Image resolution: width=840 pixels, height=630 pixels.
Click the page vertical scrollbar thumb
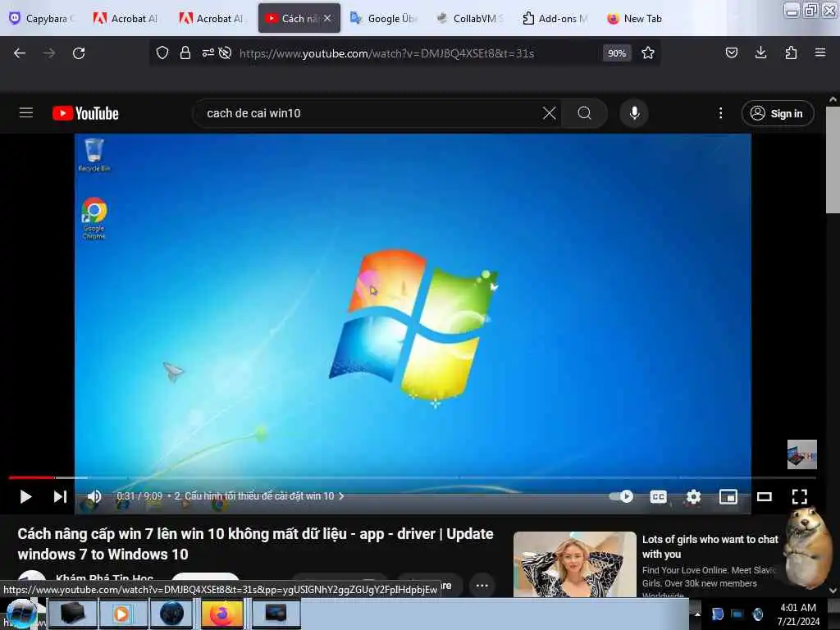coord(833,159)
